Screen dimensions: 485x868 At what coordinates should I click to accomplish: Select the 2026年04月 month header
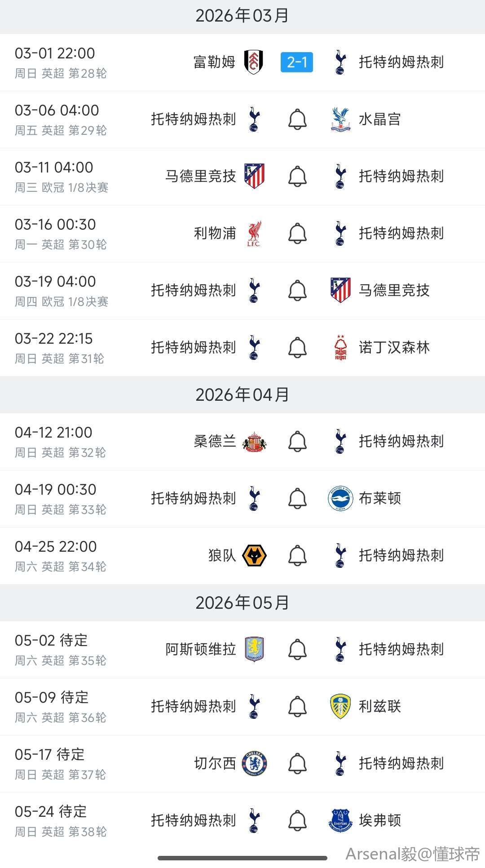pos(242,394)
